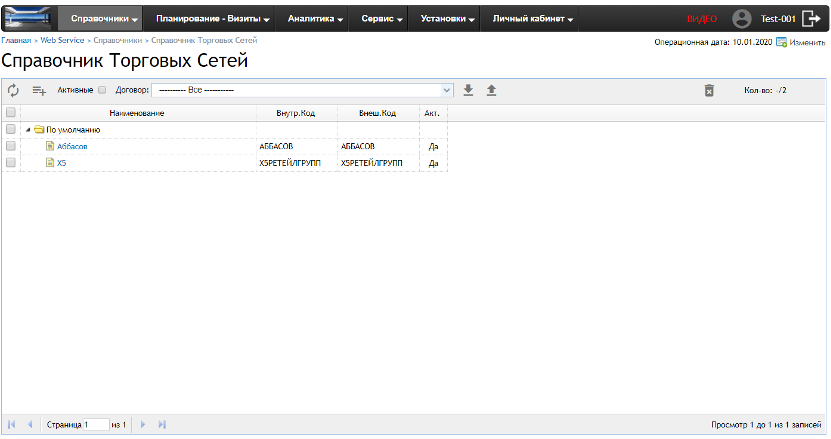The image size is (831, 439).
Task: Click the add new row icon
Action: pyautogui.click(x=39, y=91)
